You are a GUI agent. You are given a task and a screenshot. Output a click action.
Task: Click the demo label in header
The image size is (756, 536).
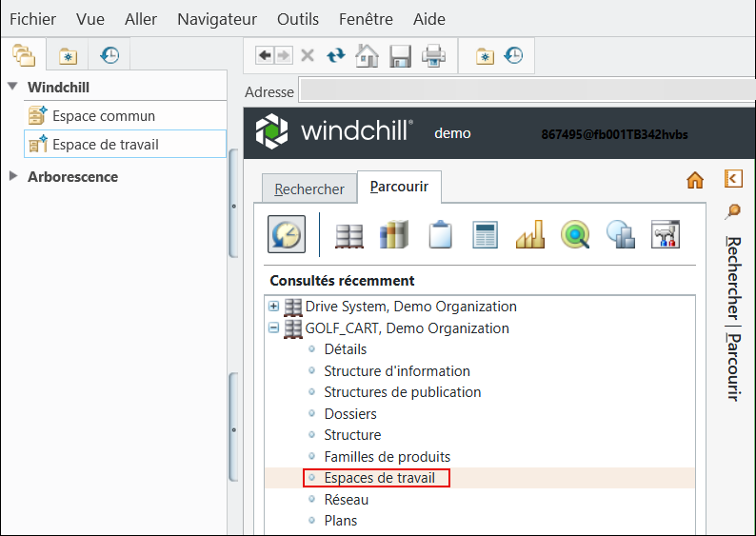tap(452, 133)
